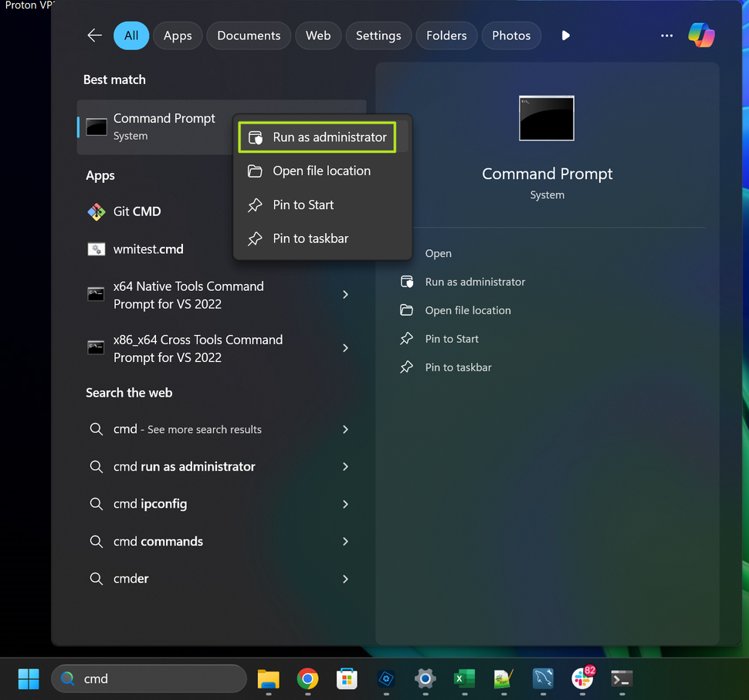Image resolution: width=749 pixels, height=700 pixels.
Task: Pin Command Prompt to taskbar from right pane
Action: pyautogui.click(x=457, y=367)
